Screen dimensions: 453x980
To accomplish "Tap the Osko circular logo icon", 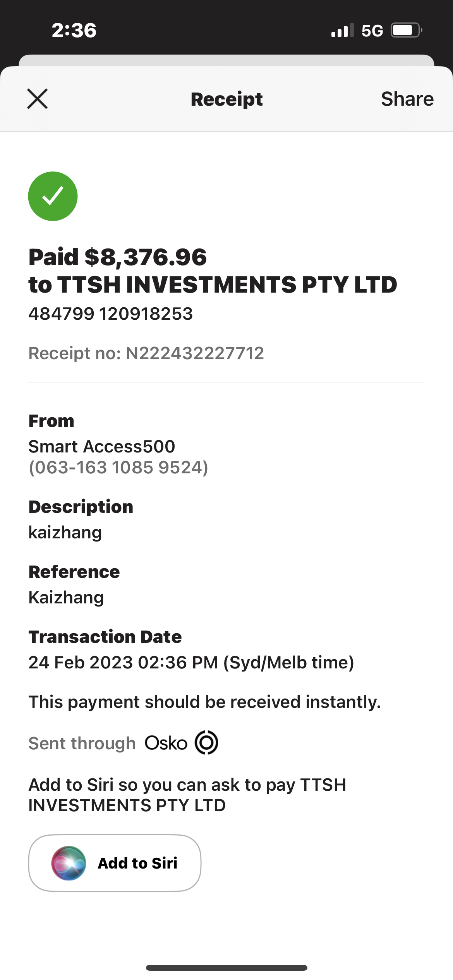I will (206, 742).
